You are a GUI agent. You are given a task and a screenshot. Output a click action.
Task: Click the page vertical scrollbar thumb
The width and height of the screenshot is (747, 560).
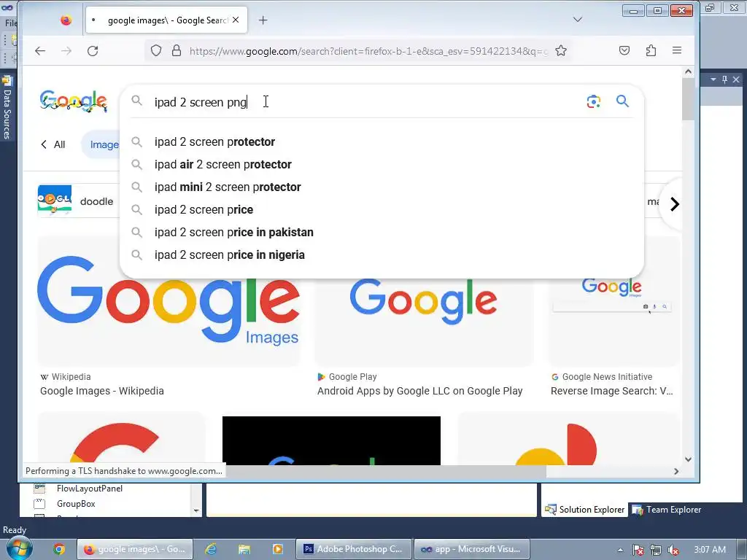688,99
